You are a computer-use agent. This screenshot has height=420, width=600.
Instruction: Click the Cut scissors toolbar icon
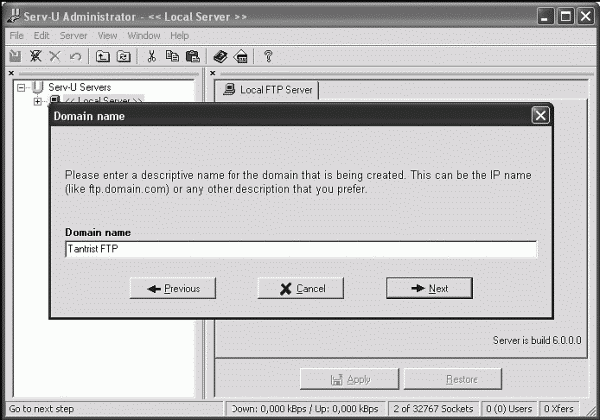tap(152, 56)
